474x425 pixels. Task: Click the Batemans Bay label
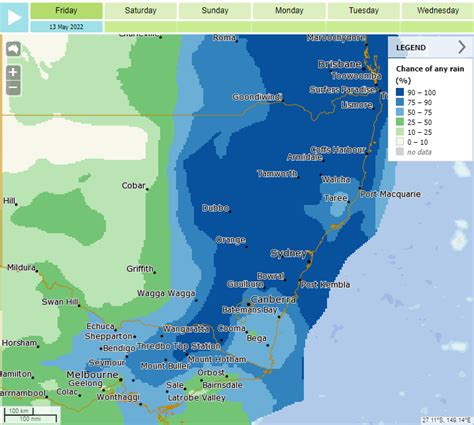click(250, 310)
